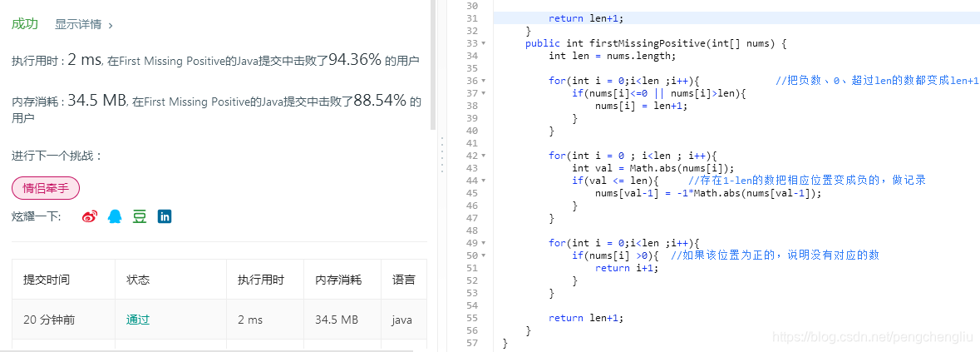Collapse code fold arrow at line 42
Image resolution: width=980 pixels, height=352 pixels.
(x=483, y=156)
